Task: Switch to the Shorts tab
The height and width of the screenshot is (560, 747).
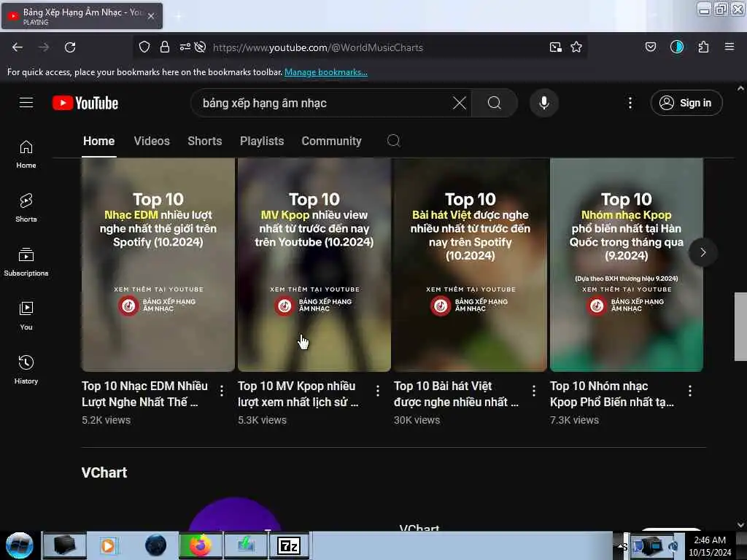Action: click(x=205, y=141)
